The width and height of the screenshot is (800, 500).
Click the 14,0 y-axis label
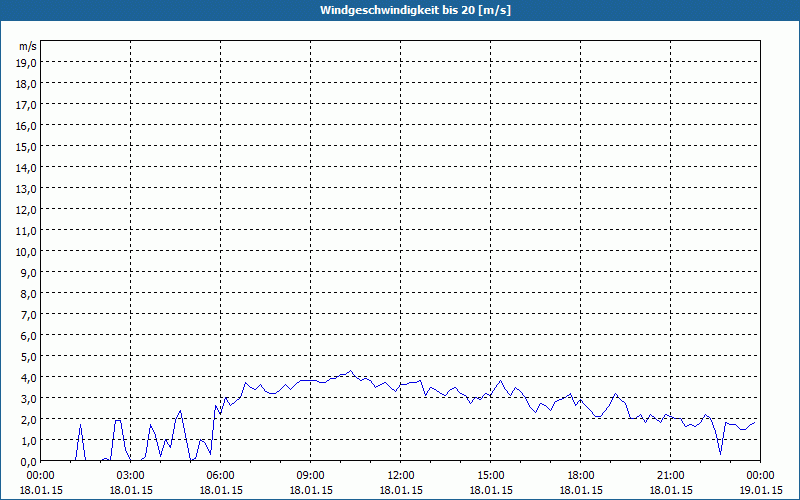(26, 167)
